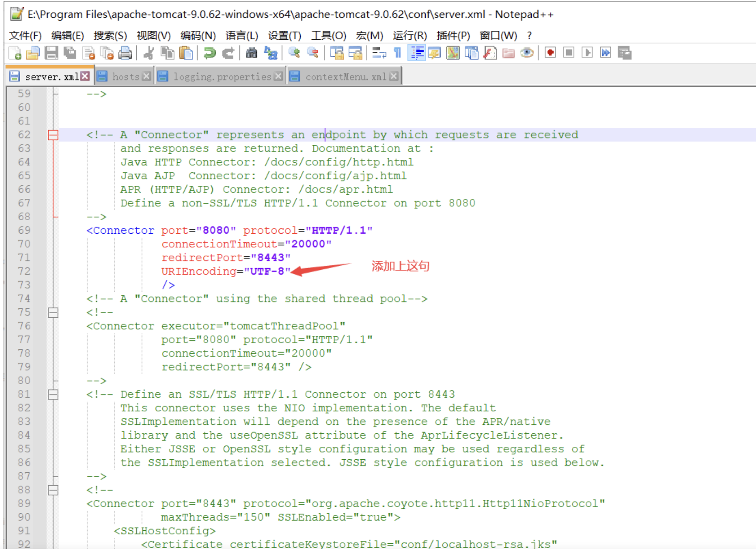
Task: Open the 宏(M) menu
Action: pyautogui.click(x=369, y=35)
